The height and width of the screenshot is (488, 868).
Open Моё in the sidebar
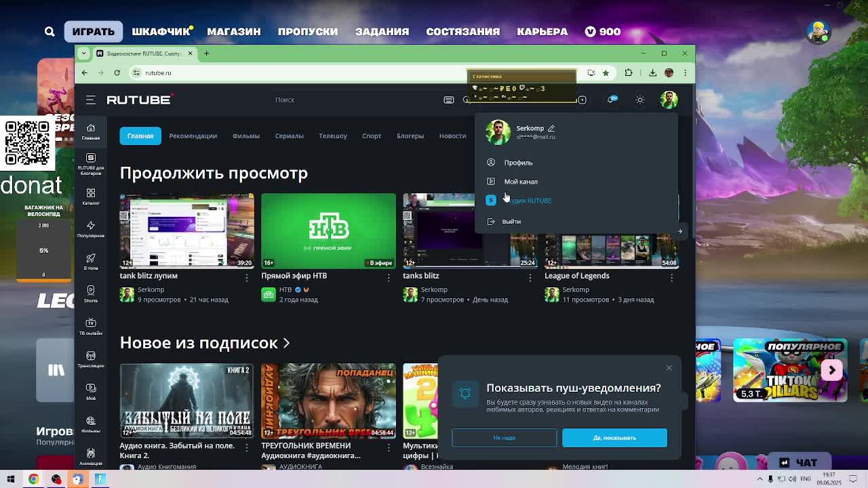tap(90, 392)
